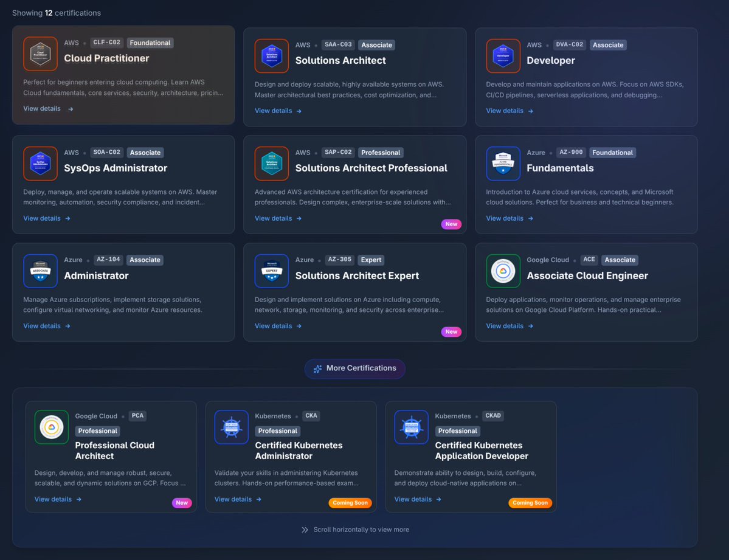Click Coming Soon badge on Kubernetes Application Developer
729x560 pixels.
point(530,503)
